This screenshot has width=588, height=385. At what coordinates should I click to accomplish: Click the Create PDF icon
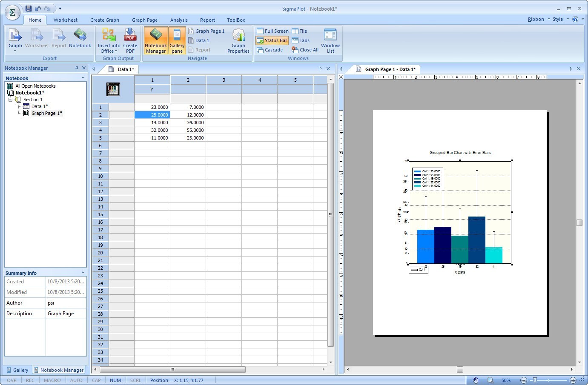130,41
